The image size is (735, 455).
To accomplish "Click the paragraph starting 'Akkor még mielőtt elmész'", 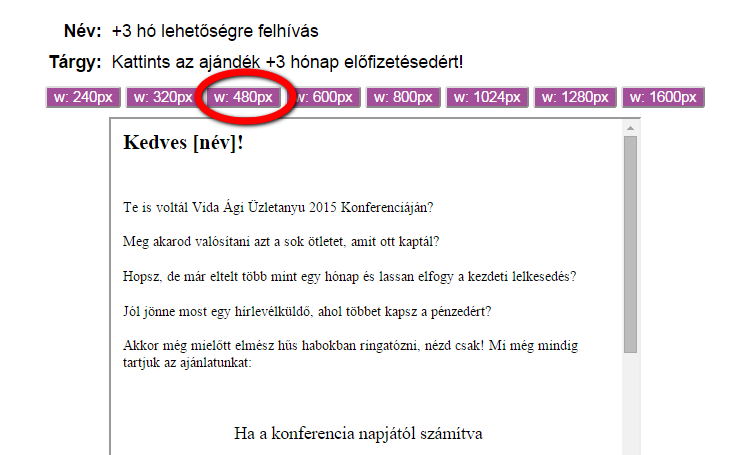I will click(351, 354).
